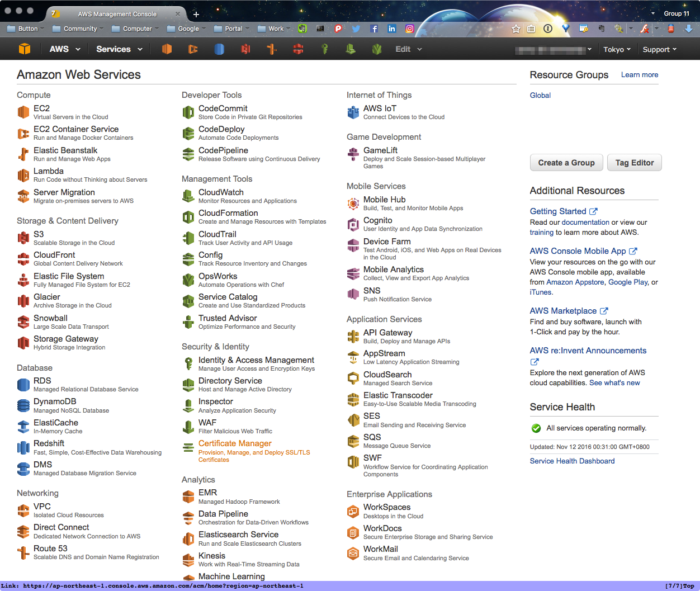
Task: Open the Portal bookmarks folder
Action: coord(232,29)
